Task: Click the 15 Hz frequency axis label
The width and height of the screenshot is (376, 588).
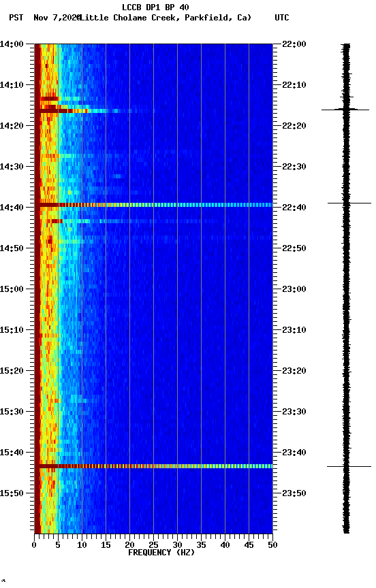Action: click(x=106, y=545)
